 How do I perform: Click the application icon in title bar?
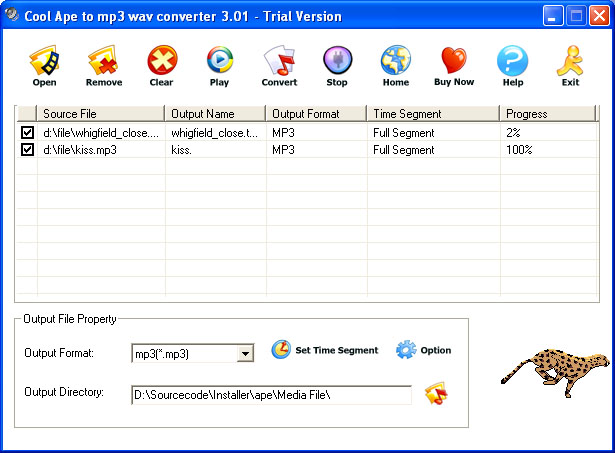pos(12,15)
